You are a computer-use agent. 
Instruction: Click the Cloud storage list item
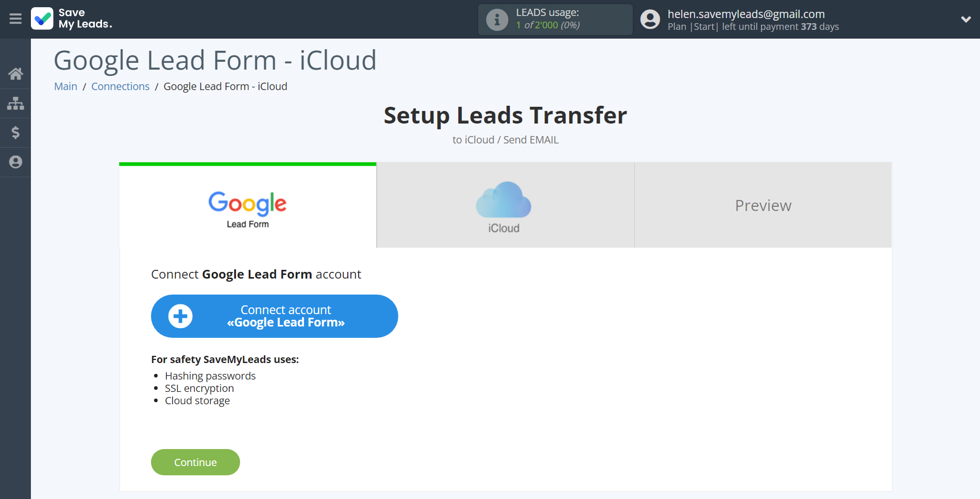coord(197,401)
